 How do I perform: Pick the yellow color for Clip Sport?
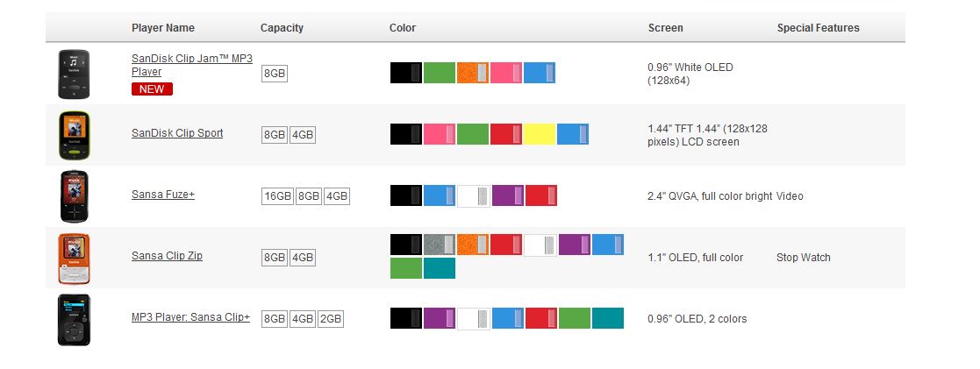(x=540, y=134)
